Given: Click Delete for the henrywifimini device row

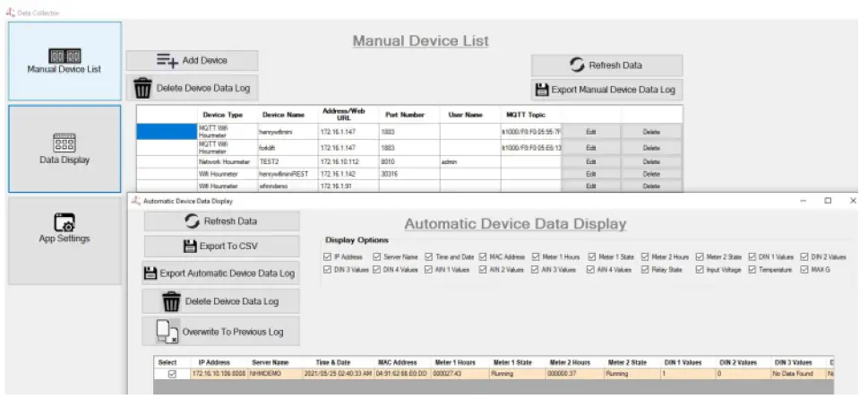Looking at the screenshot, I should 651,132.
